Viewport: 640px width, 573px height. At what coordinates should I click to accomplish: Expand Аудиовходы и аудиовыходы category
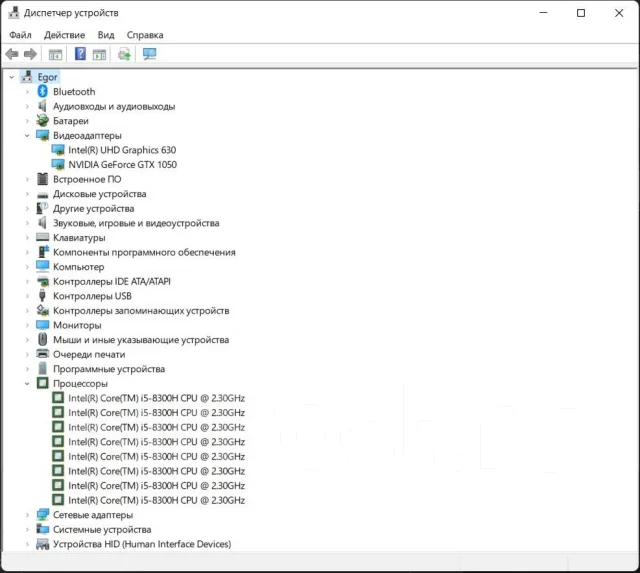point(27,106)
